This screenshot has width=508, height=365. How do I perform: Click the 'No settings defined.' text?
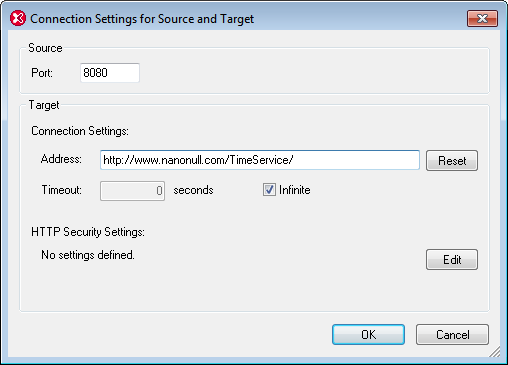pyautogui.click(x=88, y=255)
